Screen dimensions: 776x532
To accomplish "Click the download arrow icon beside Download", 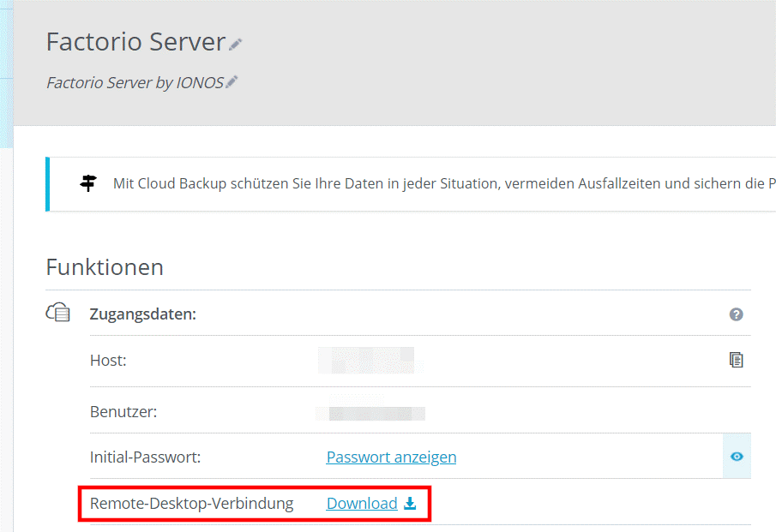I will 410,504.
